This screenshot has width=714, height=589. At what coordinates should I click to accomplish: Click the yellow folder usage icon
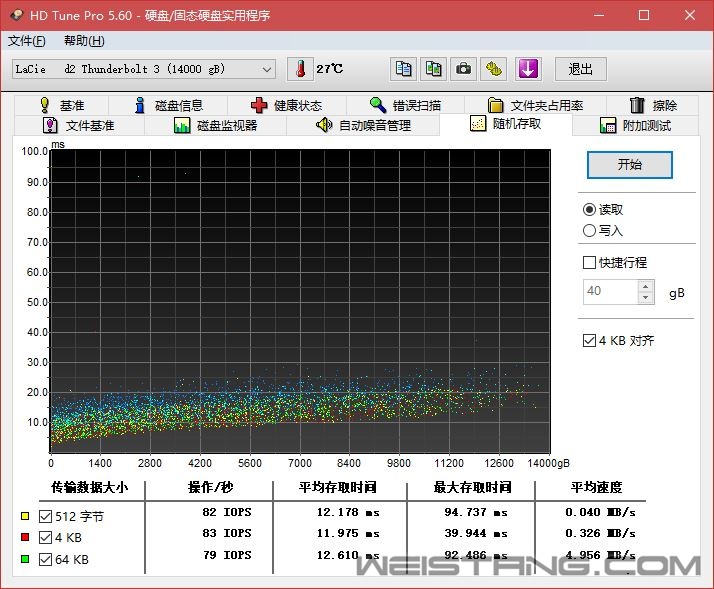[495, 105]
